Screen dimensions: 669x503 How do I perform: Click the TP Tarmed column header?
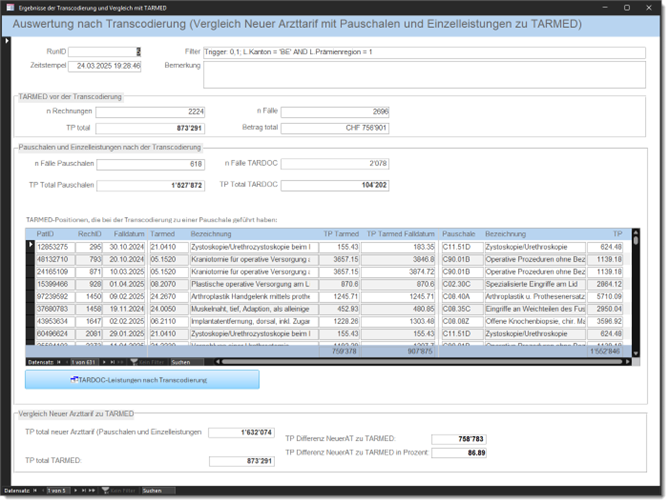(341, 234)
